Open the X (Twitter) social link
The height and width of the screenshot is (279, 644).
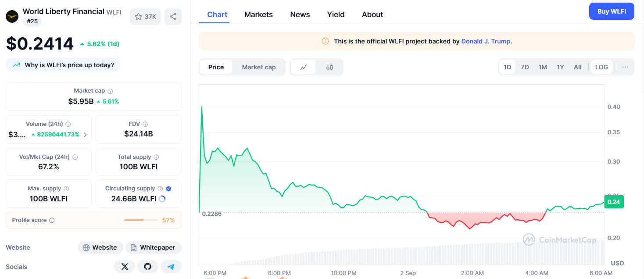click(125, 267)
